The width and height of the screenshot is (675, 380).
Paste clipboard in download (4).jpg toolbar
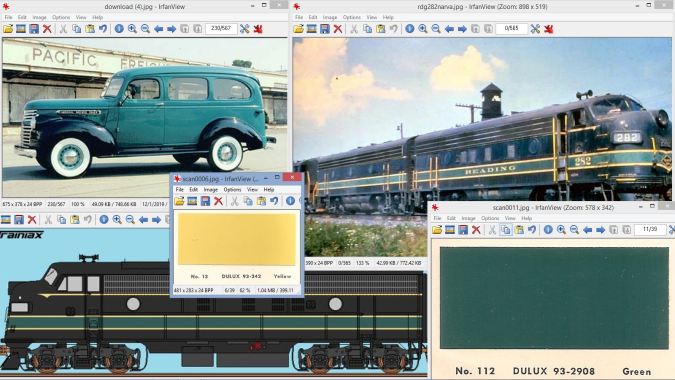coord(90,29)
